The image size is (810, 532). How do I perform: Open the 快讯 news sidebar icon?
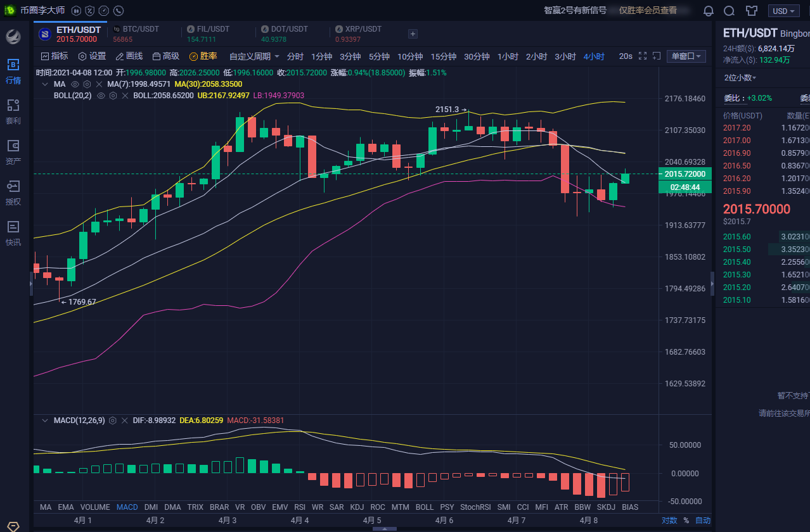pyautogui.click(x=13, y=233)
